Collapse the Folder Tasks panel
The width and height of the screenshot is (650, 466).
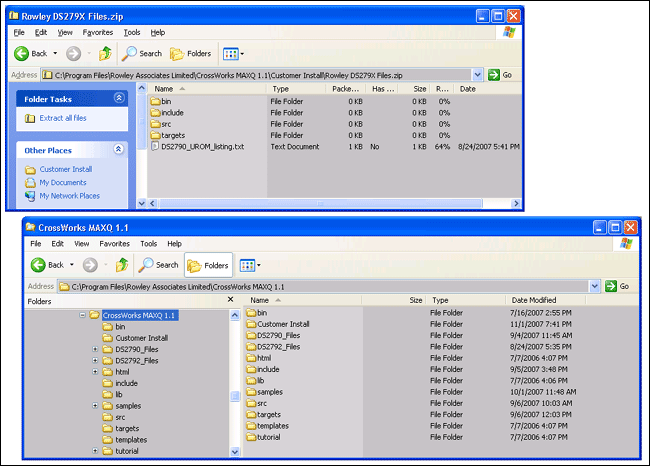(x=119, y=98)
